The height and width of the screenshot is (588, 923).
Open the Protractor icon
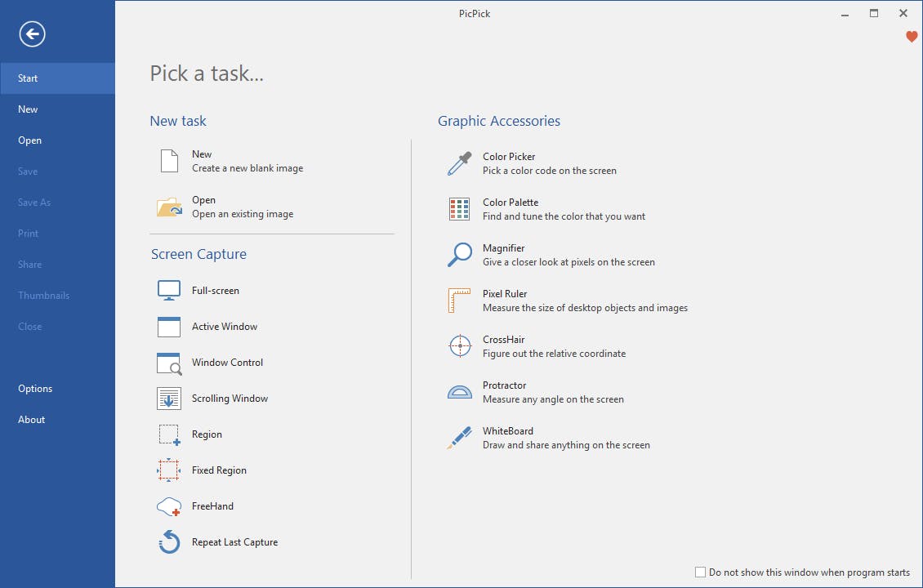[x=460, y=392]
